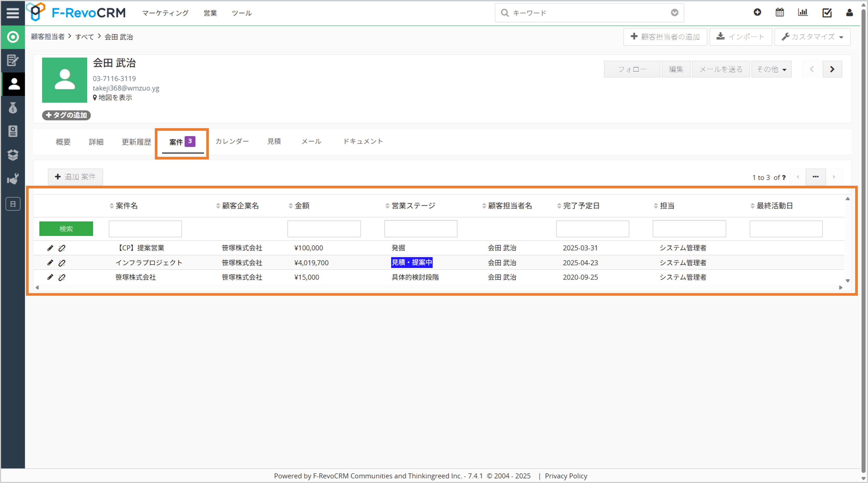Click the 編集 button

[x=676, y=69]
